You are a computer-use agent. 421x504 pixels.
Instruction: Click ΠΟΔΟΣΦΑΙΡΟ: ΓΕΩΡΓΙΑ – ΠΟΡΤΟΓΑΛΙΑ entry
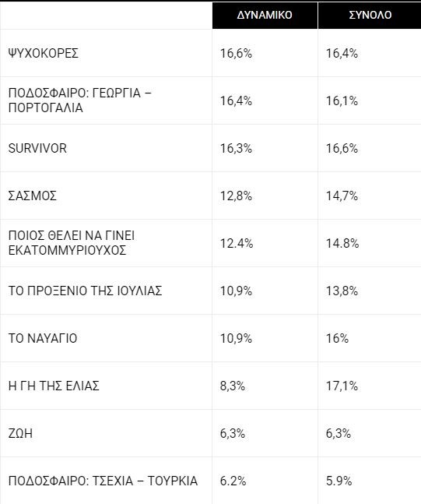pos(79,100)
